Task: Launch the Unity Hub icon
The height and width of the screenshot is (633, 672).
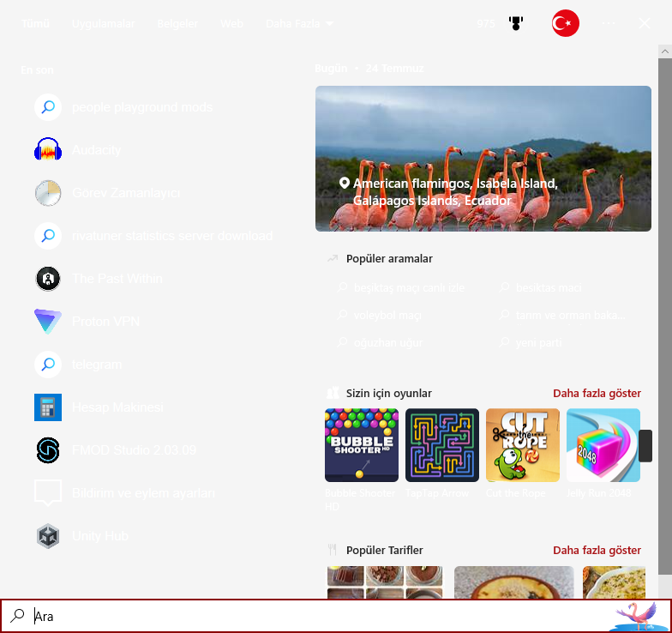Action: [x=48, y=535]
